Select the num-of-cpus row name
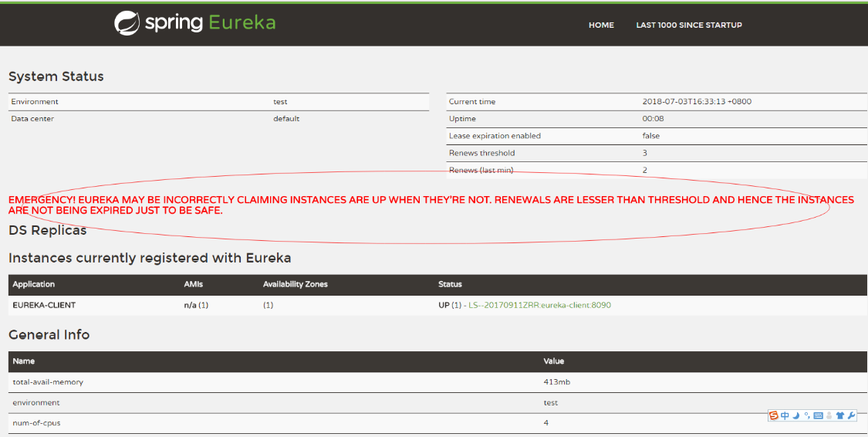868x437 pixels. [x=36, y=423]
